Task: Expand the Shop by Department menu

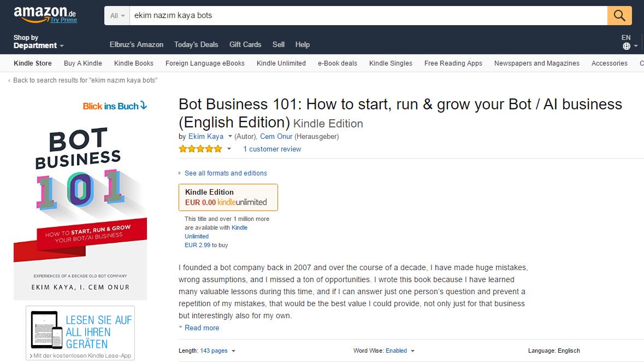Action: (x=39, y=42)
